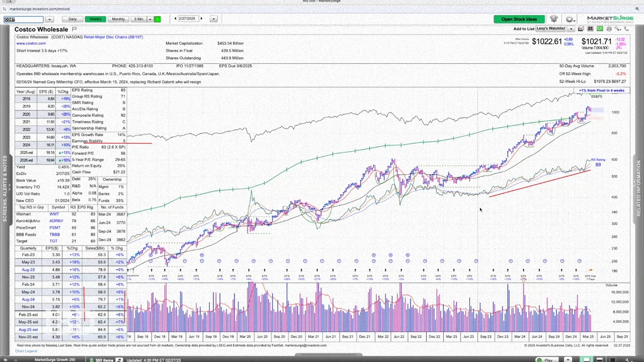The height and width of the screenshot is (362, 644).
Task: Click the $1021.71 closing price
Action: [x=597, y=41]
